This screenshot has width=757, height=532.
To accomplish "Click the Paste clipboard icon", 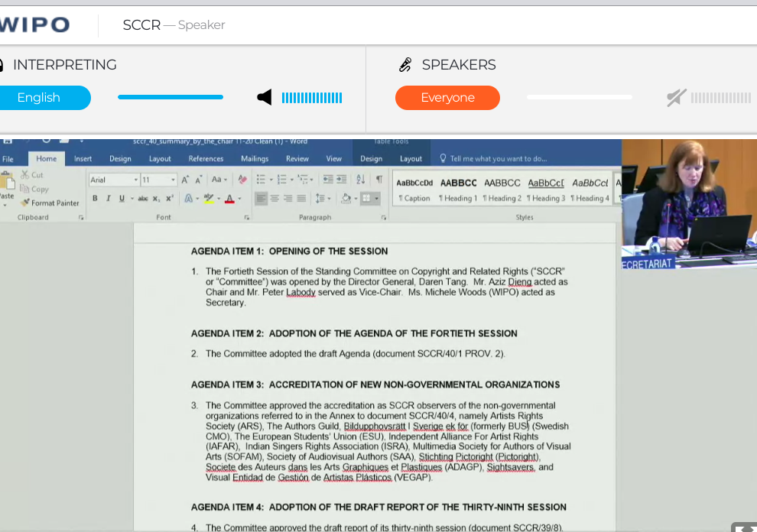I will pos(7,180).
